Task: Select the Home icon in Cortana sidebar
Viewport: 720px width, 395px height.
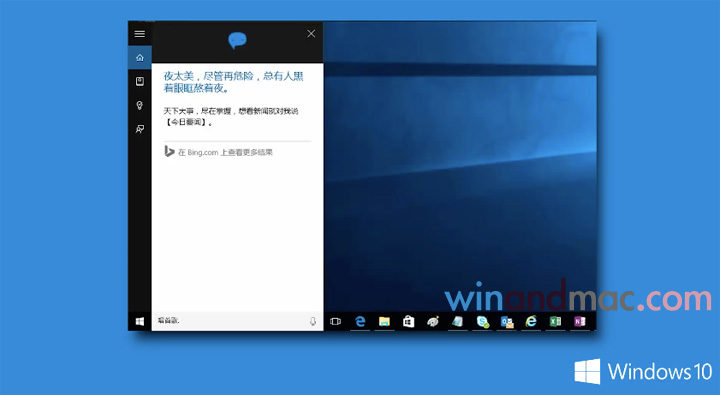Action: coord(140,58)
